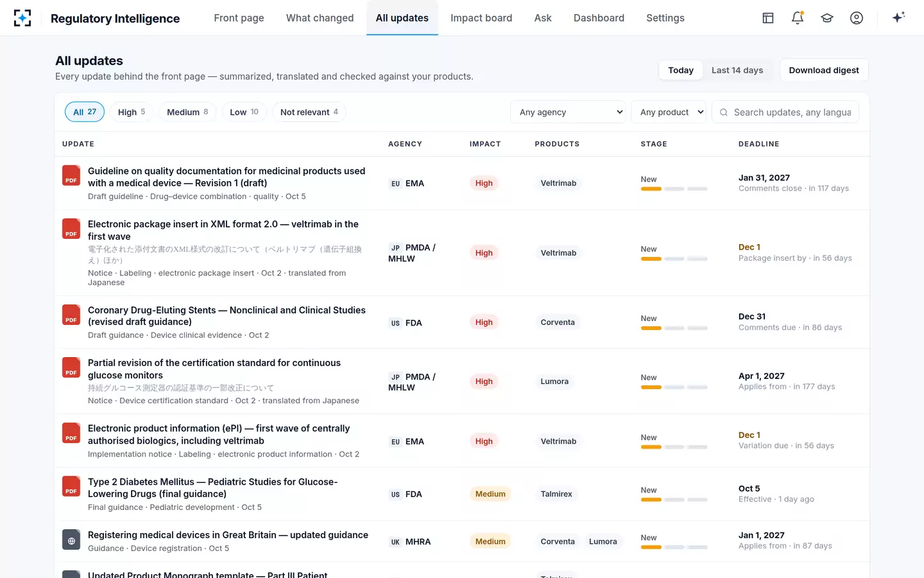Open the quality documentation guideline update title
The image size is (924, 578).
[x=227, y=177]
